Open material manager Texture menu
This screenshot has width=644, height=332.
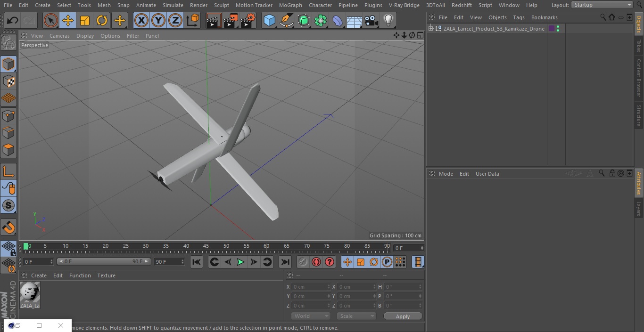point(106,275)
